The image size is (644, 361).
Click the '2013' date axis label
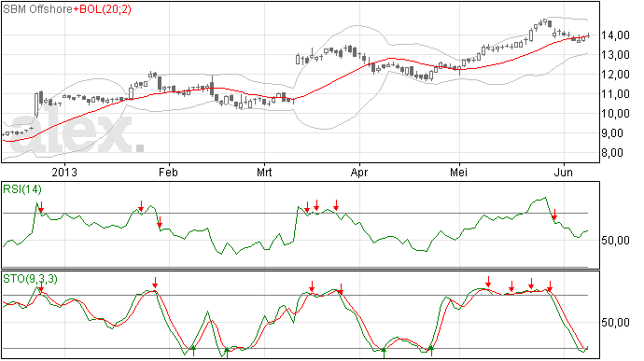coord(64,172)
